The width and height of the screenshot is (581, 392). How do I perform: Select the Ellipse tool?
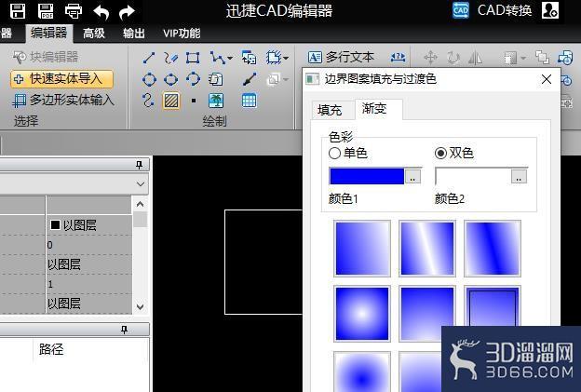(170, 79)
